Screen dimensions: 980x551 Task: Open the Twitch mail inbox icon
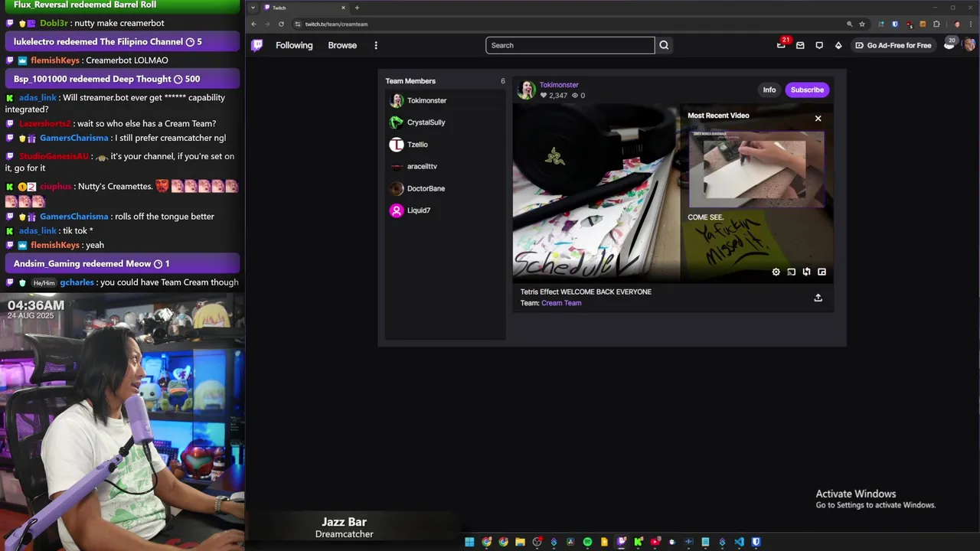click(800, 45)
